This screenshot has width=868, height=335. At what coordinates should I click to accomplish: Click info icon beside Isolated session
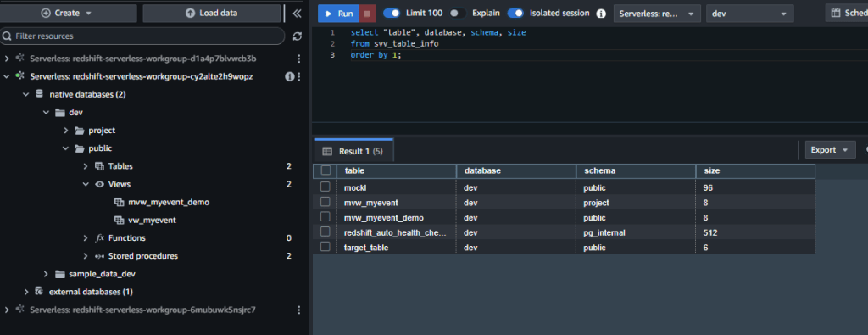[x=601, y=14]
